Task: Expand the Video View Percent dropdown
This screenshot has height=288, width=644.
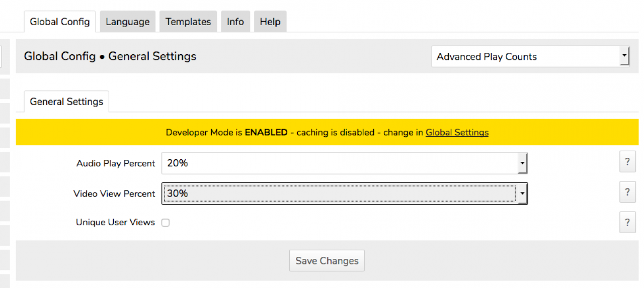Action: (x=345, y=194)
